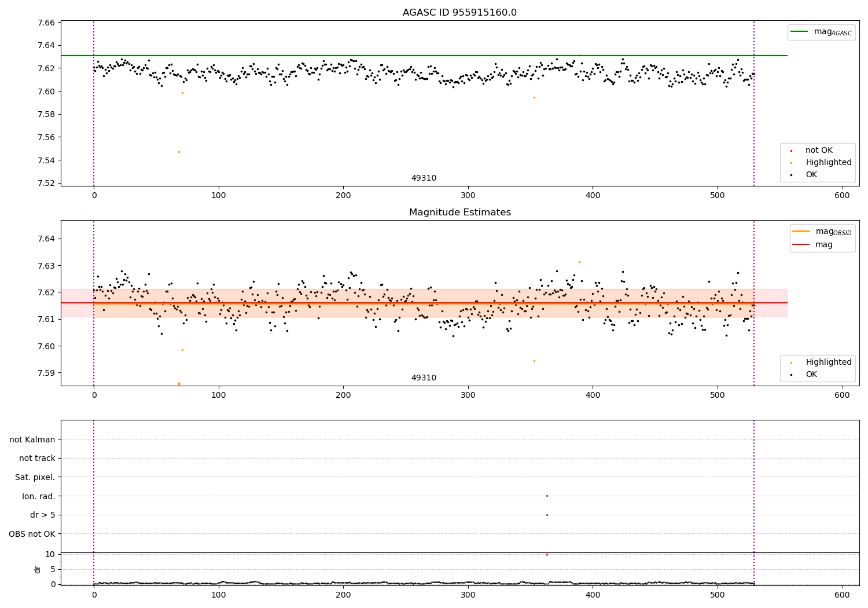Click the 'not track' row label
The height and width of the screenshot is (608, 868).
pos(37,458)
